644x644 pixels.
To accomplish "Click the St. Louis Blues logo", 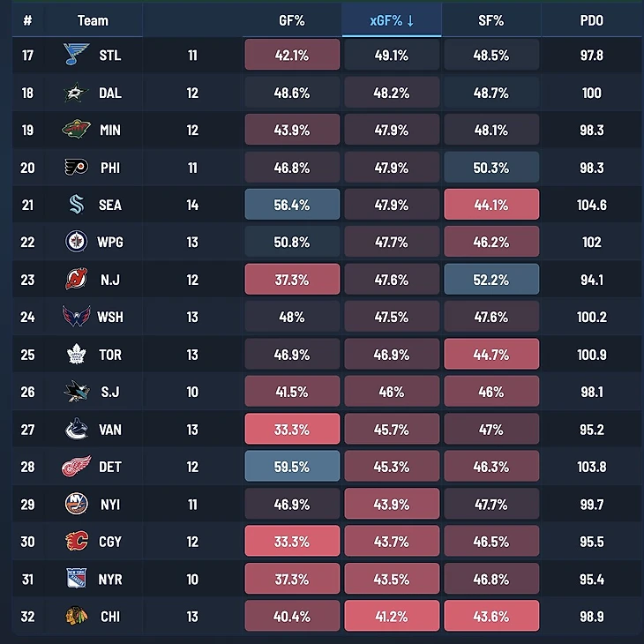I will (77, 55).
